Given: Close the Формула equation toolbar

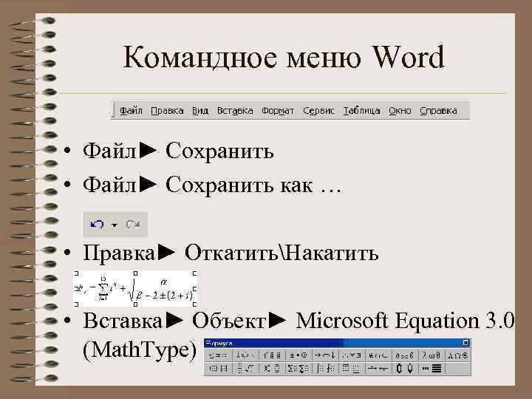Looking at the screenshot, I should [466, 343].
